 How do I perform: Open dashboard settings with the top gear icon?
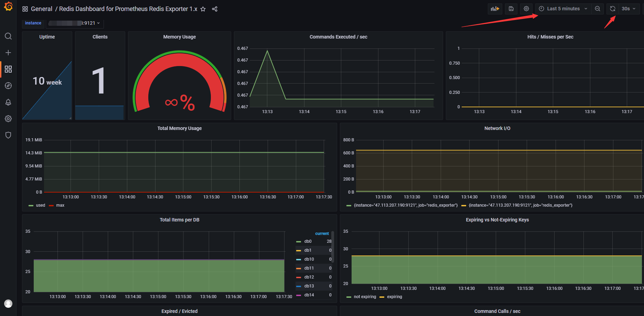(x=526, y=9)
